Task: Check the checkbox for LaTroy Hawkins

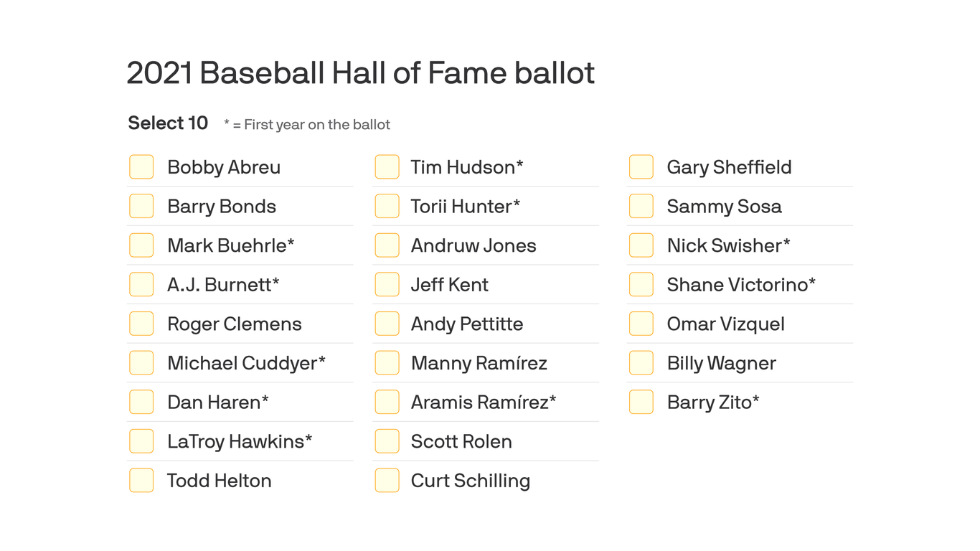Action: (x=141, y=441)
